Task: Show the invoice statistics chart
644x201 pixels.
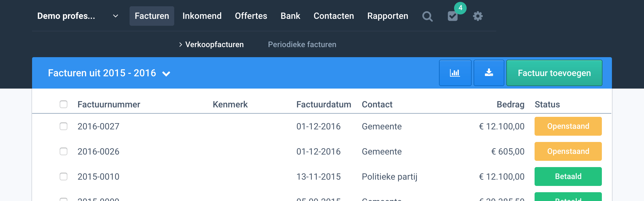Action: pyautogui.click(x=455, y=73)
